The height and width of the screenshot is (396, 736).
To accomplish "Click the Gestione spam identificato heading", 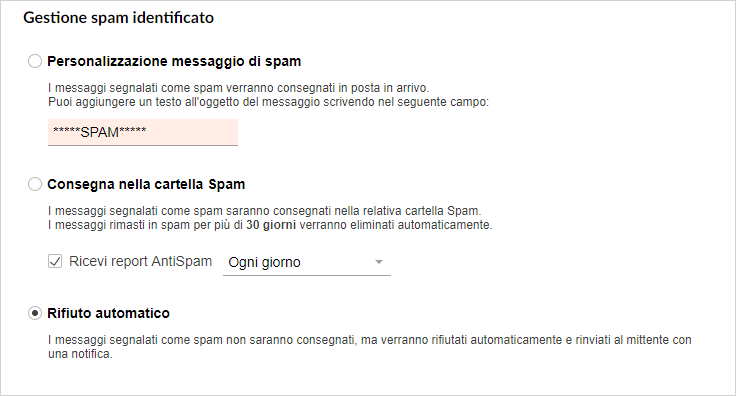I will (118, 18).
